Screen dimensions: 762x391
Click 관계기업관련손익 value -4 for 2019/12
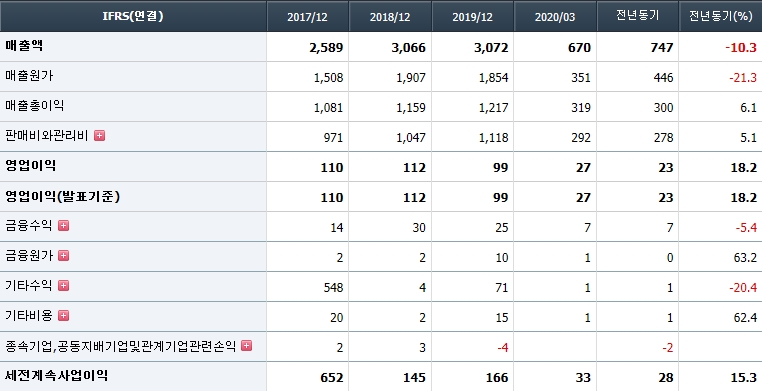tap(502, 348)
